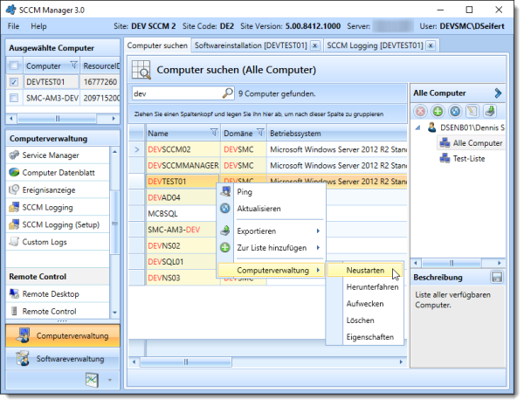Screen dimensions: 524x420
Task: Click the chart icon at bottom of navigation pane
Action: pos(92,380)
